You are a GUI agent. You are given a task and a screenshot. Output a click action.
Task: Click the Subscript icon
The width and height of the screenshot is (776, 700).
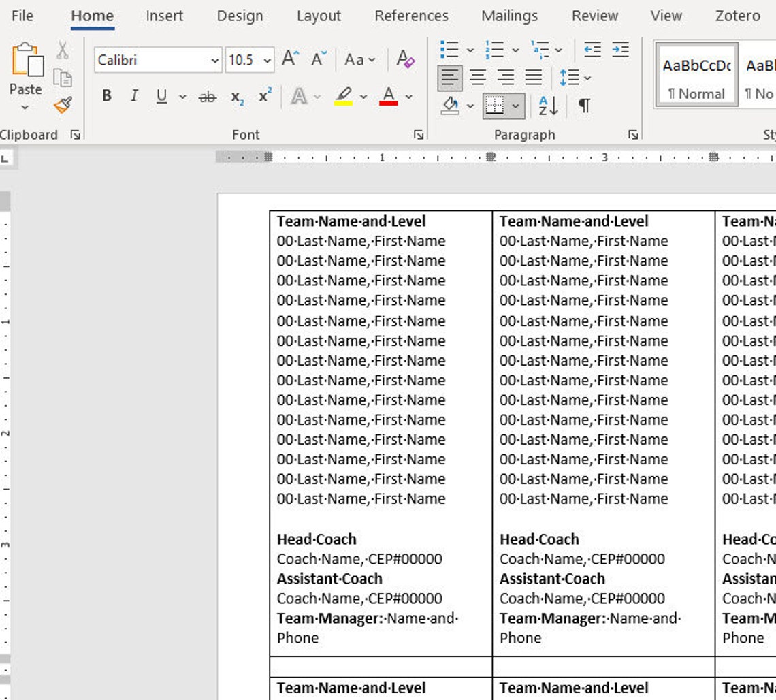[x=237, y=96]
